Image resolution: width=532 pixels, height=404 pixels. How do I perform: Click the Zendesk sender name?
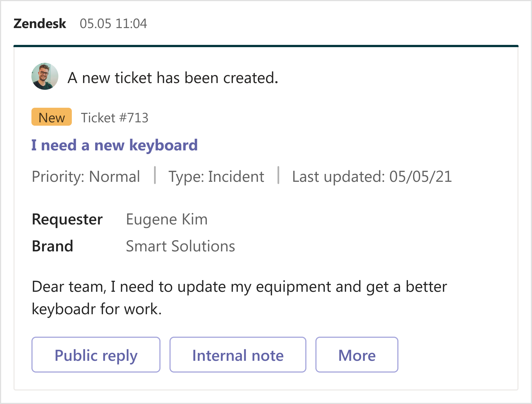pyautogui.click(x=40, y=24)
